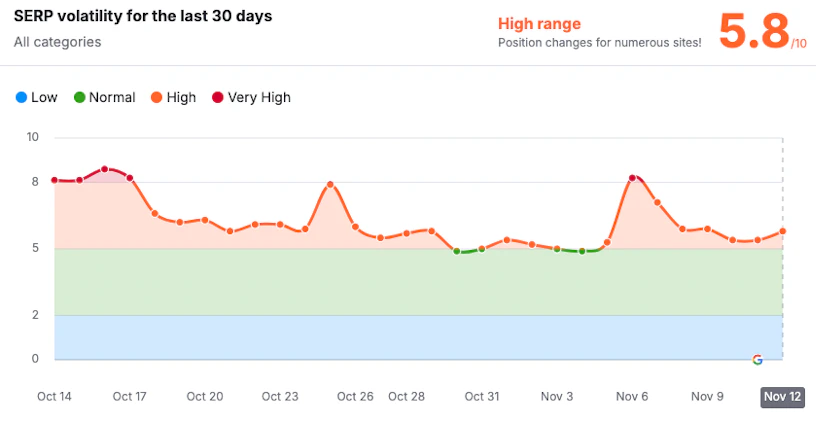Click the High range status label

539,23
